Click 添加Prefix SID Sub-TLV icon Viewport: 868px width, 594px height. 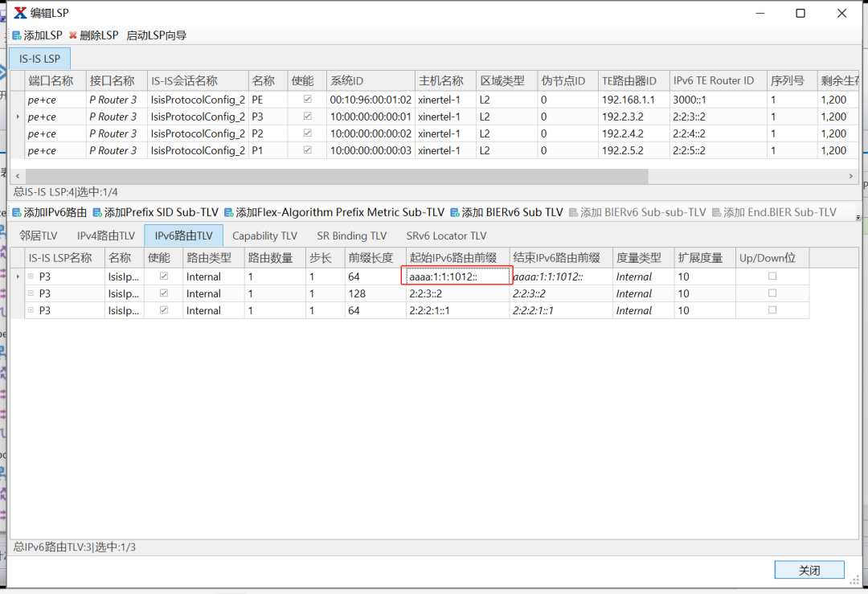(97, 213)
